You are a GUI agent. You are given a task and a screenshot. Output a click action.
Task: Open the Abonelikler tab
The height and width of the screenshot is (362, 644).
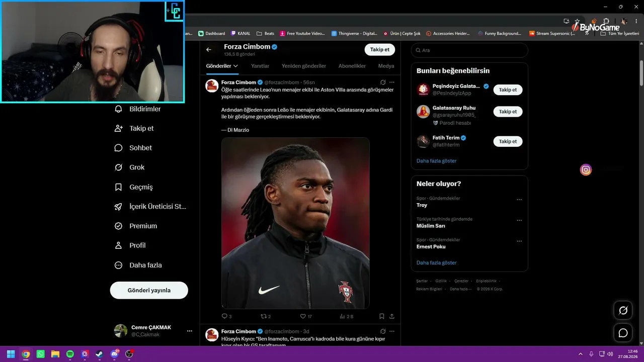click(x=352, y=66)
